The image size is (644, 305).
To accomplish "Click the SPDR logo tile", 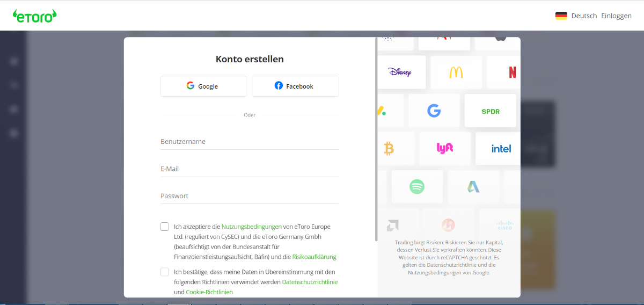I will (491, 111).
